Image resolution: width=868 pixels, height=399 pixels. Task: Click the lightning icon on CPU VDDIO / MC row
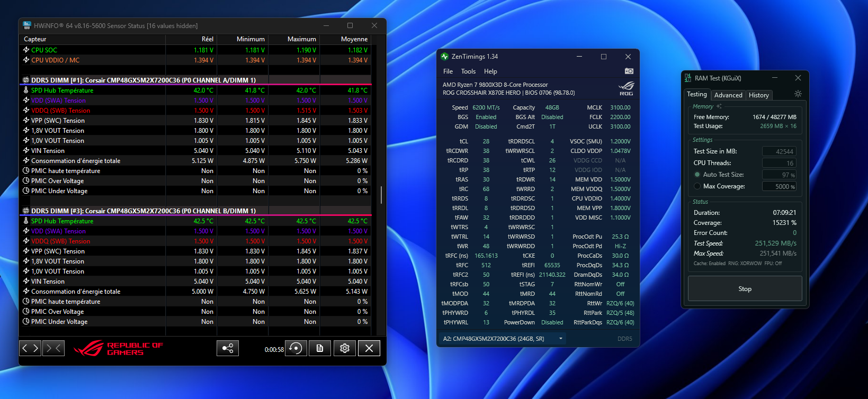[x=26, y=60]
